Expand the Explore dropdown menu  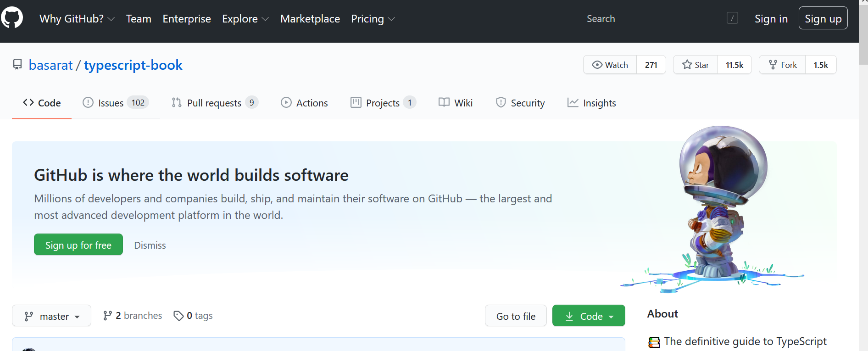pos(245,19)
